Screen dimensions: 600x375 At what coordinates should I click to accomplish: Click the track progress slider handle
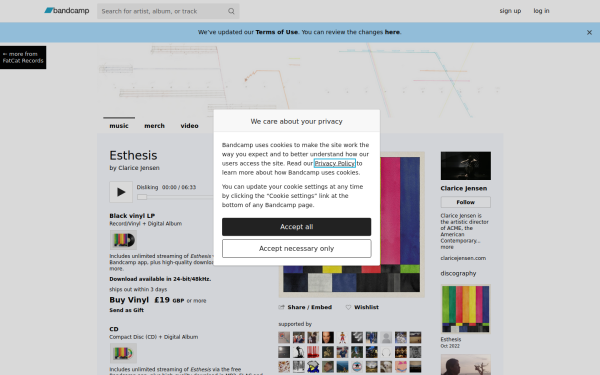click(x=142, y=197)
